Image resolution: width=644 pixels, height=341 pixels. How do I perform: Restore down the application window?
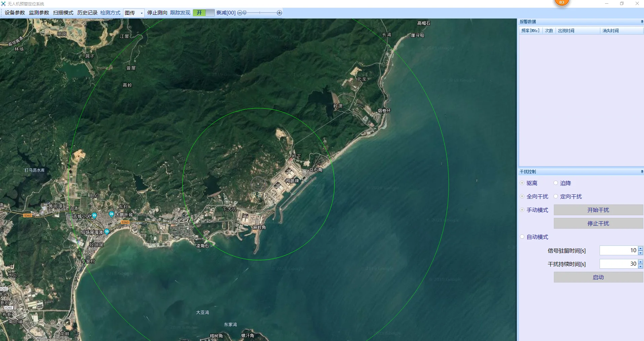622,4
